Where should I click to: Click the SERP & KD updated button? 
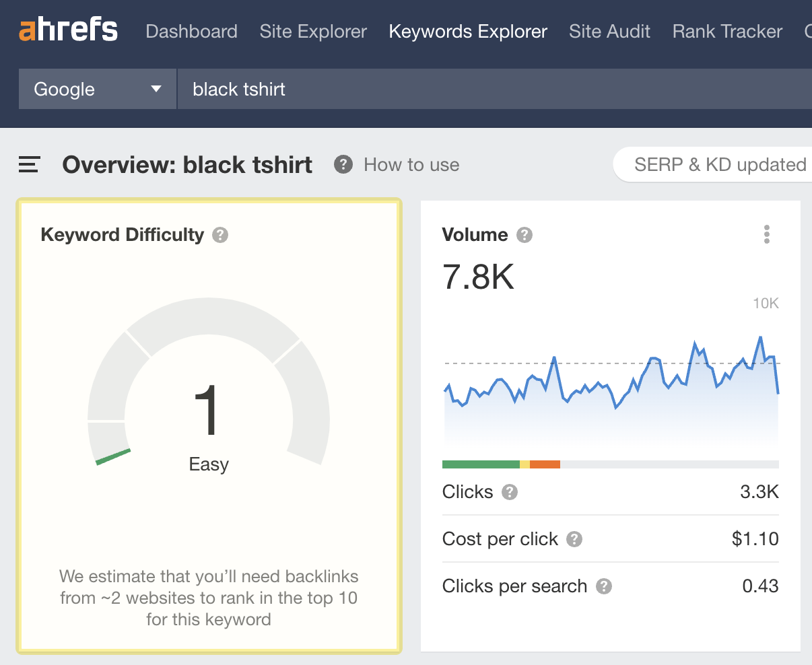pyautogui.click(x=720, y=164)
